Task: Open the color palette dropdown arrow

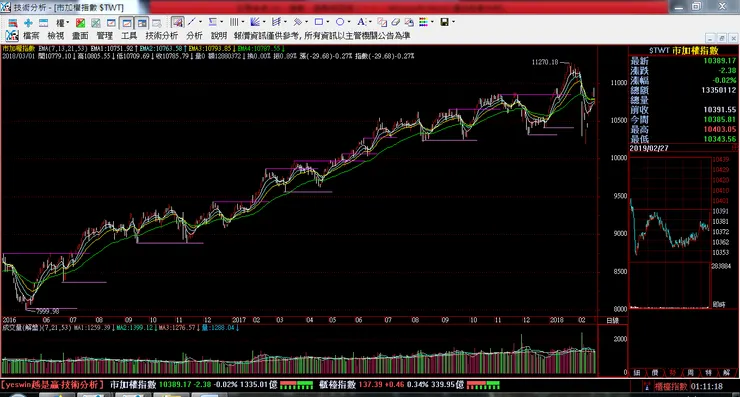Action: click(432, 22)
